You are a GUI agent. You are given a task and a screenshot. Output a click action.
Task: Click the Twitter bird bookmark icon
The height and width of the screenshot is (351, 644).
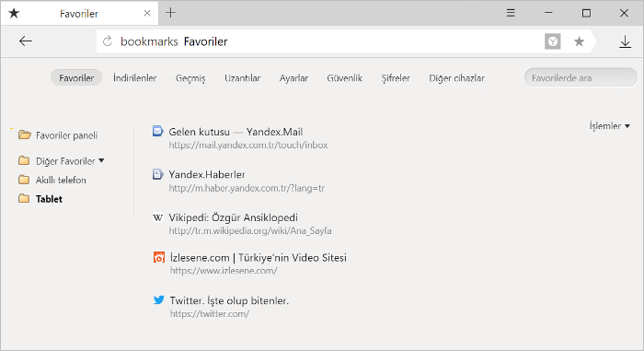[158, 300]
